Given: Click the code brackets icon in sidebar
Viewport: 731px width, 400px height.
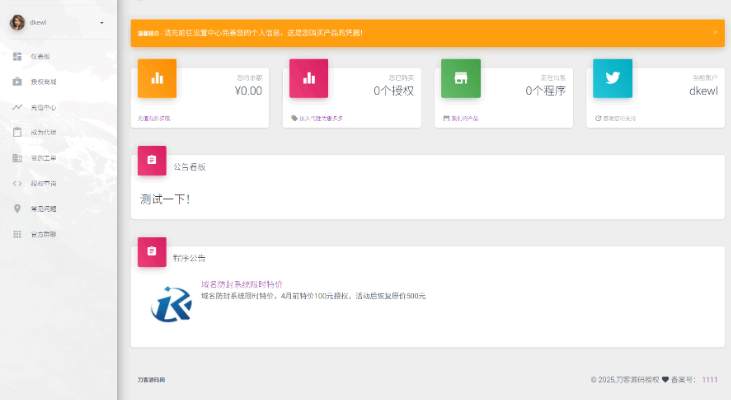Looking at the screenshot, I should [17, 183].
